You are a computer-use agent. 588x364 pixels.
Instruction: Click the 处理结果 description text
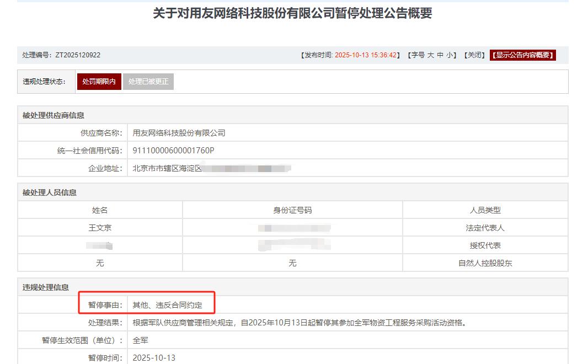301,323
